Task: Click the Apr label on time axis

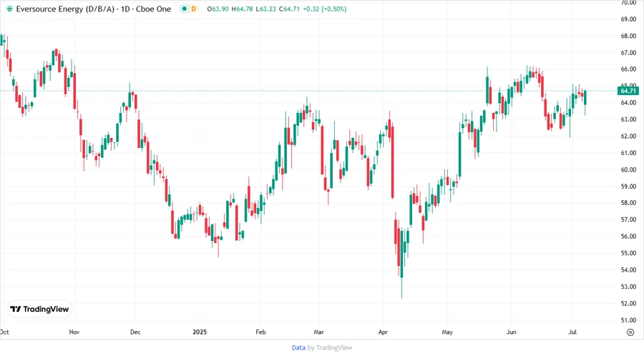Action: [383, 332]
